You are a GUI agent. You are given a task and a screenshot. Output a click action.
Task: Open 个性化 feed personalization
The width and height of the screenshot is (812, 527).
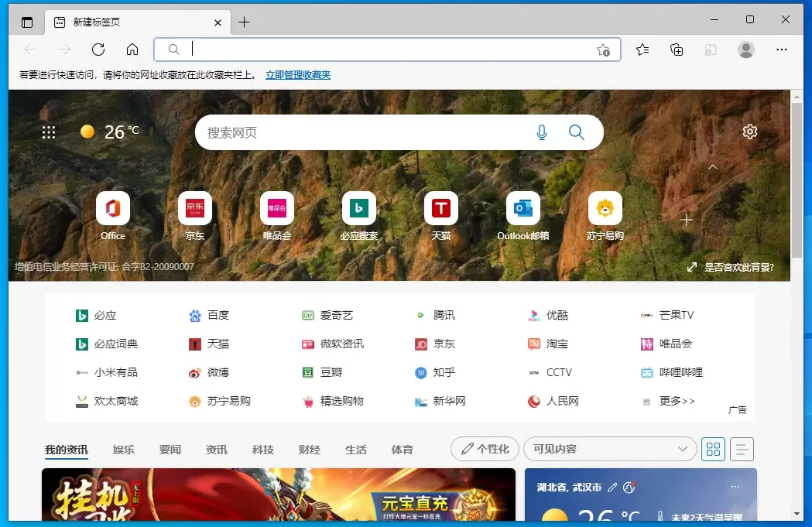[485, 448]
